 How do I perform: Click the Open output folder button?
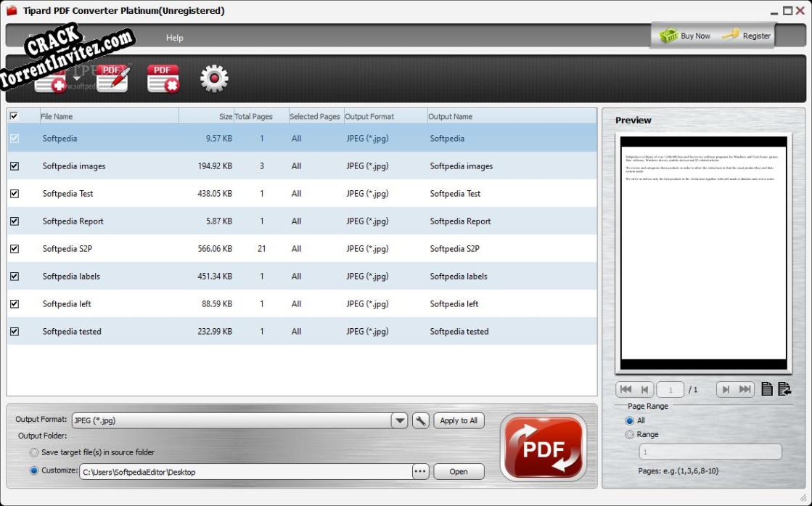click(x=459, y=471)
